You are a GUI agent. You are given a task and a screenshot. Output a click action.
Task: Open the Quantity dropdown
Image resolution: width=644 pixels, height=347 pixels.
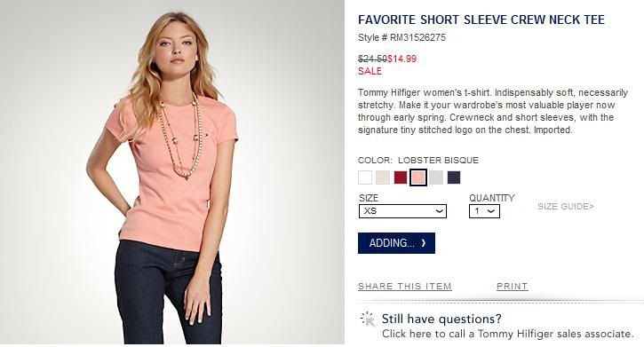[484, 211]
